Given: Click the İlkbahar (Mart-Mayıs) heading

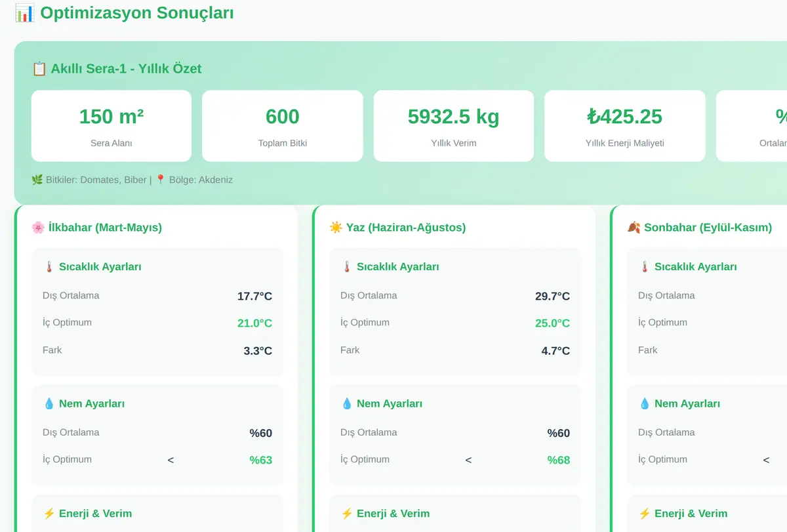Looking at the screenshot, I should coord(105,228).
